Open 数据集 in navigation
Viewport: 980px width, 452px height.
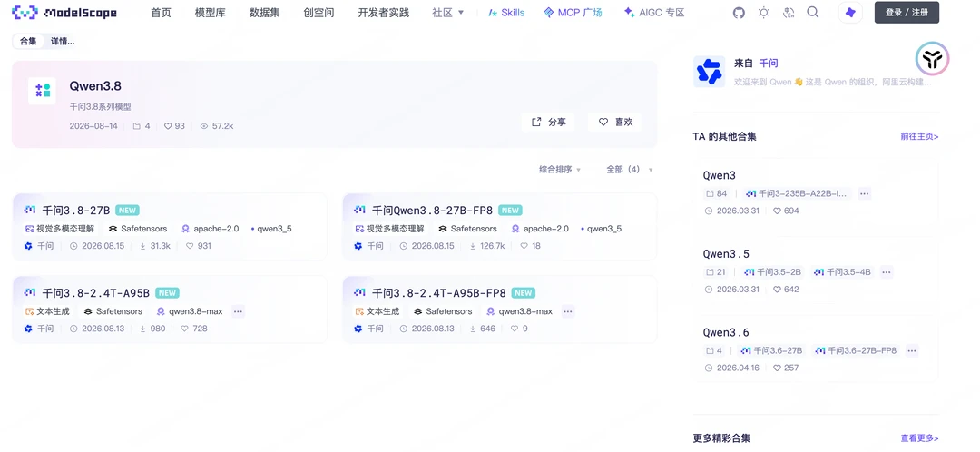pyautogui.click(x=264, y=13)
